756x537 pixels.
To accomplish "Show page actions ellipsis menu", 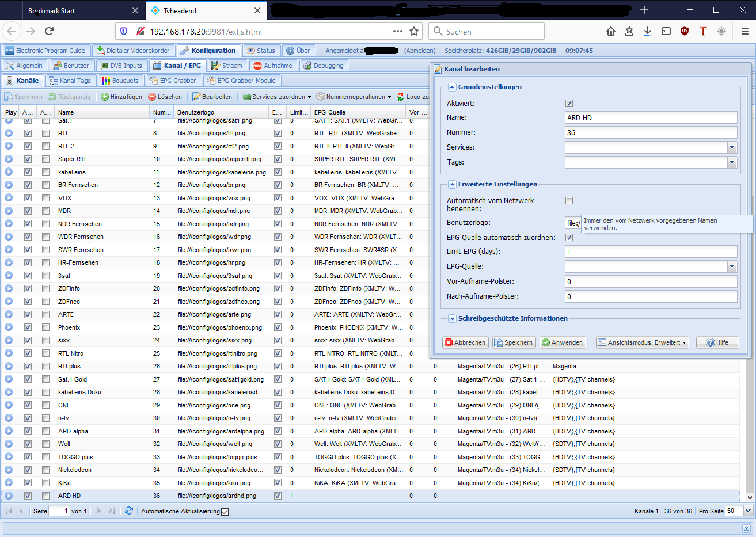I will click(398, 31).
